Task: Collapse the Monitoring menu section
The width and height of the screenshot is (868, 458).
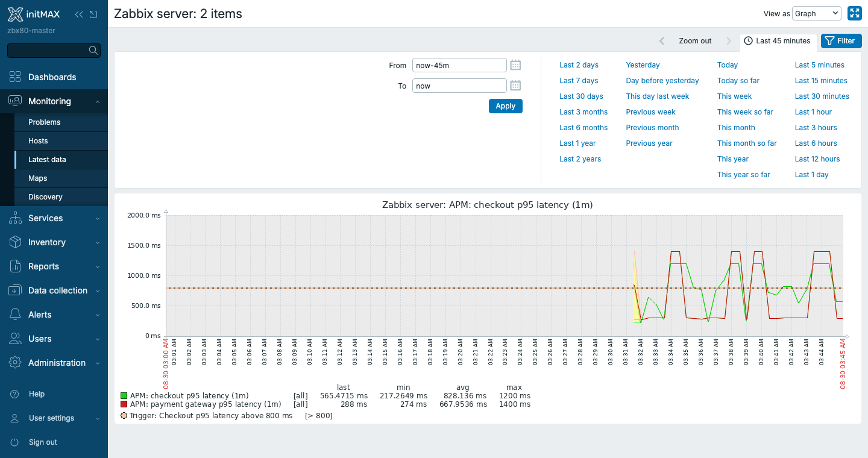Action: point(98,102)
